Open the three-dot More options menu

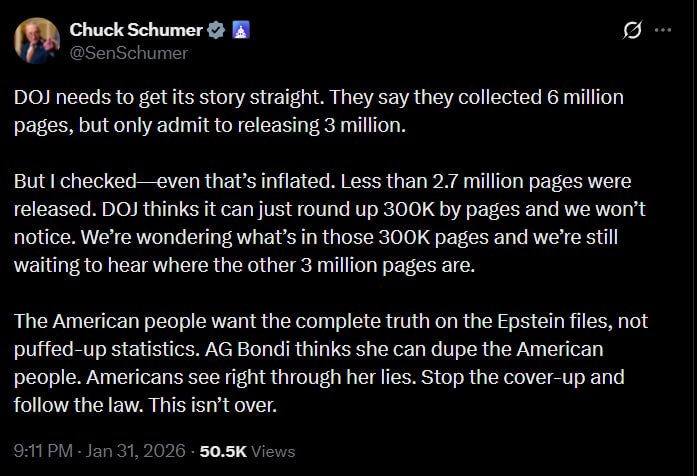pyautogui.click(x=662, y=31)
